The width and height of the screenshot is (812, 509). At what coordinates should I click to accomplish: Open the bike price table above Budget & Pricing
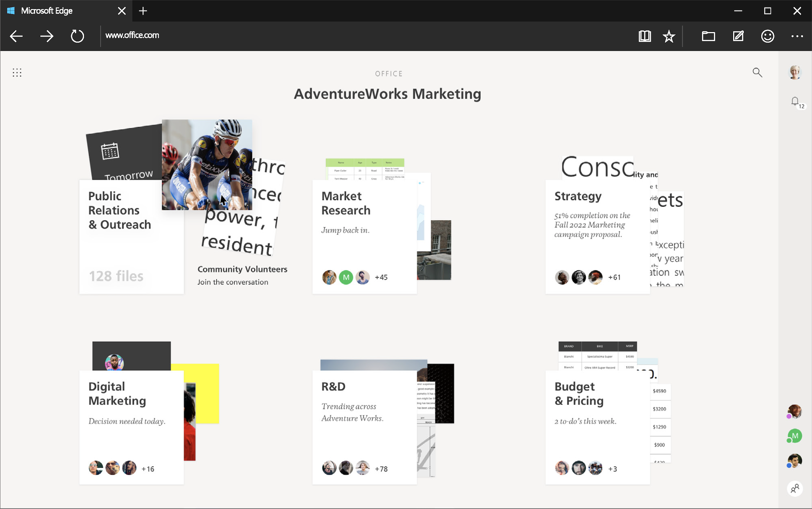pyautogui.click(x=598, y=356)
